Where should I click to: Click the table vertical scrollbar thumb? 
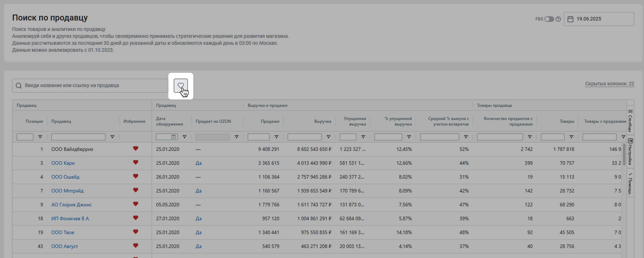coord(624,154)
